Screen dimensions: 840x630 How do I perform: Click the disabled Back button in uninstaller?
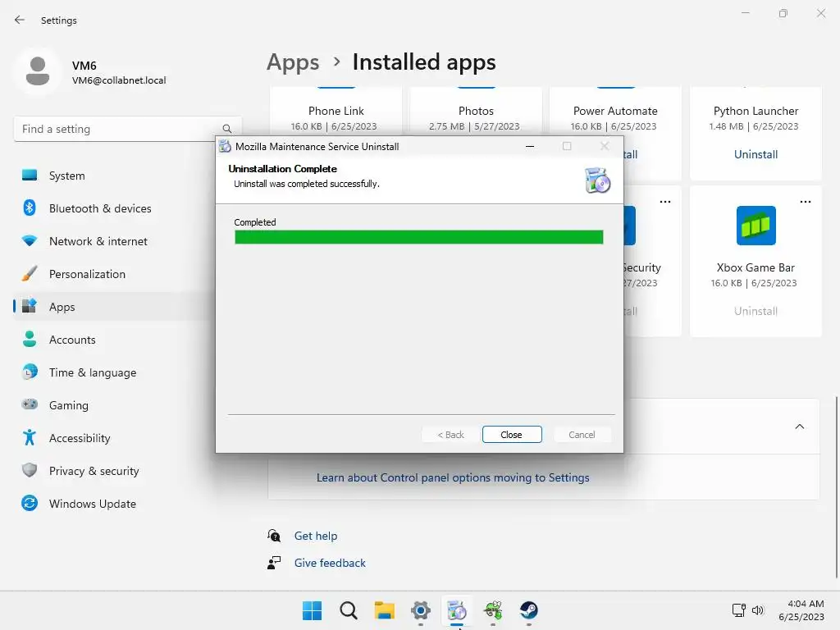tap(450, 435)
